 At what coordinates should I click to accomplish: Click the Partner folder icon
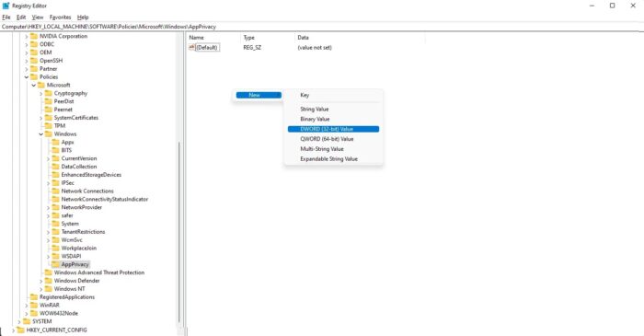34,69
